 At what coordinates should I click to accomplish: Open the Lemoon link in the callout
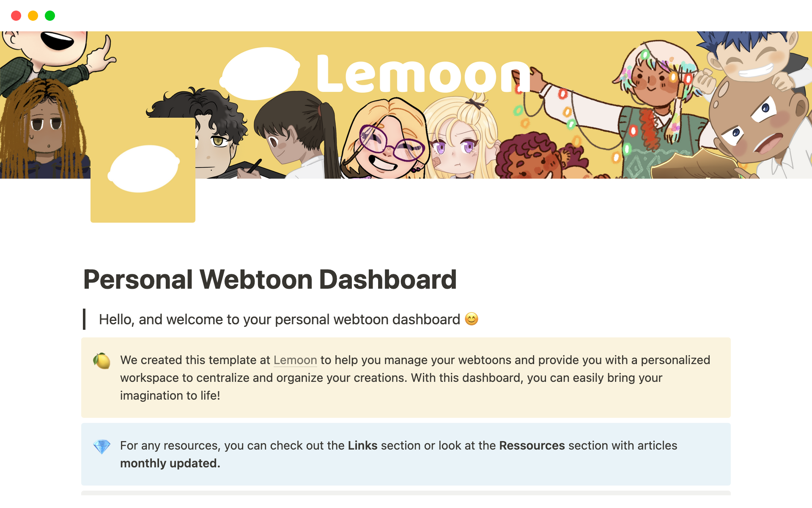[295, 360]
